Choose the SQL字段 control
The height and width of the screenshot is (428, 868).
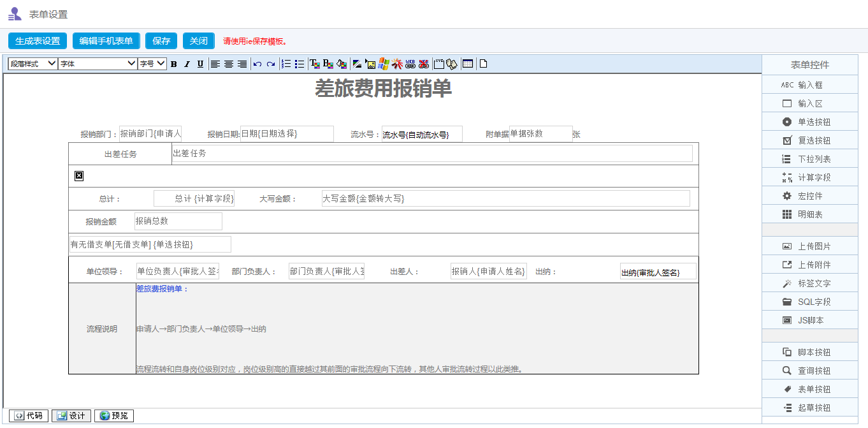coord(809,301)
